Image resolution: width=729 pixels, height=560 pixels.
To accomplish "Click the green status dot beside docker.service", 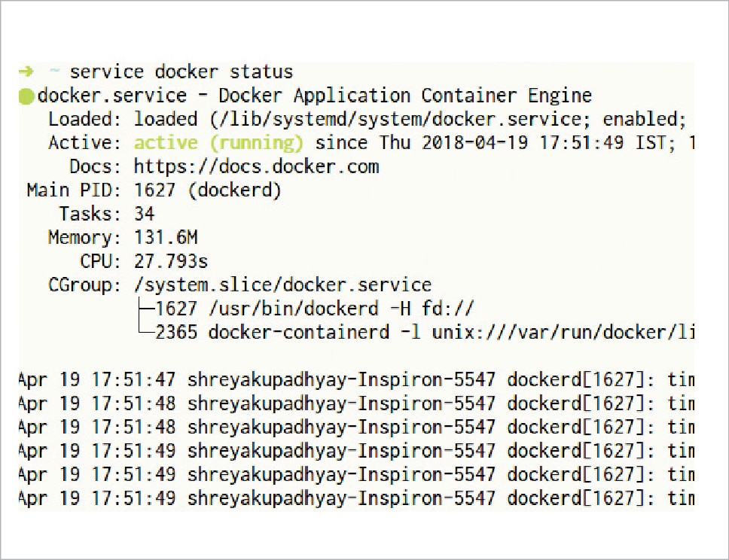I will click(x=26, y=96).
